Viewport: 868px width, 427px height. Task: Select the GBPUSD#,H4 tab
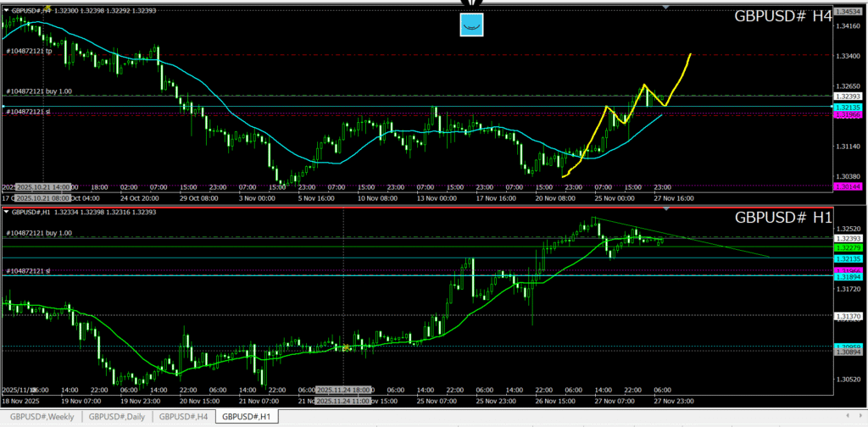pos(183,417)
